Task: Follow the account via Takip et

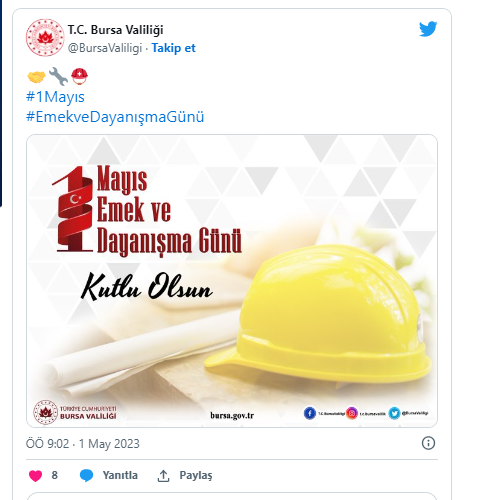Action: [174, 48]
